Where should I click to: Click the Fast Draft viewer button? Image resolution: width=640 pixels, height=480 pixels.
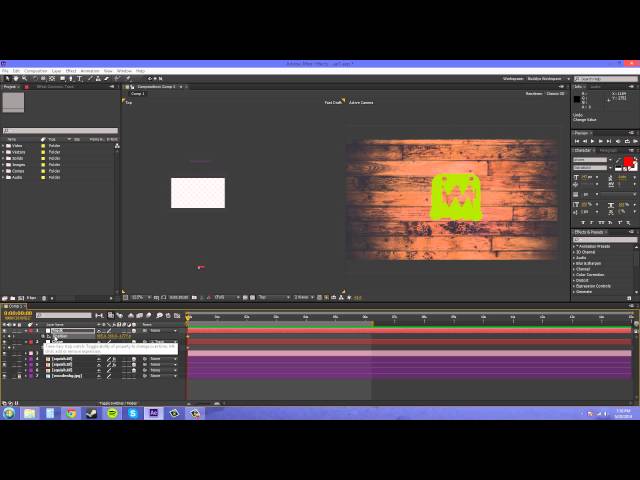click(x=333, y=102)
